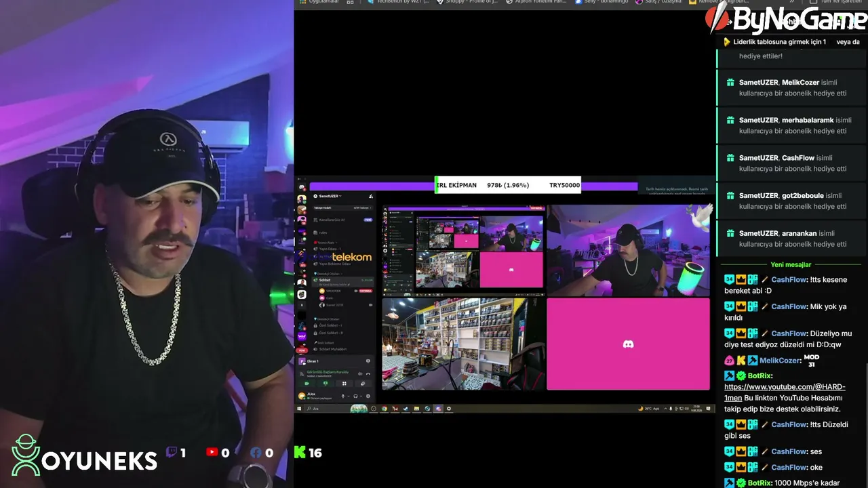Launch Chrome from the taskbar

pyautogui.click(x=384, y=409)
